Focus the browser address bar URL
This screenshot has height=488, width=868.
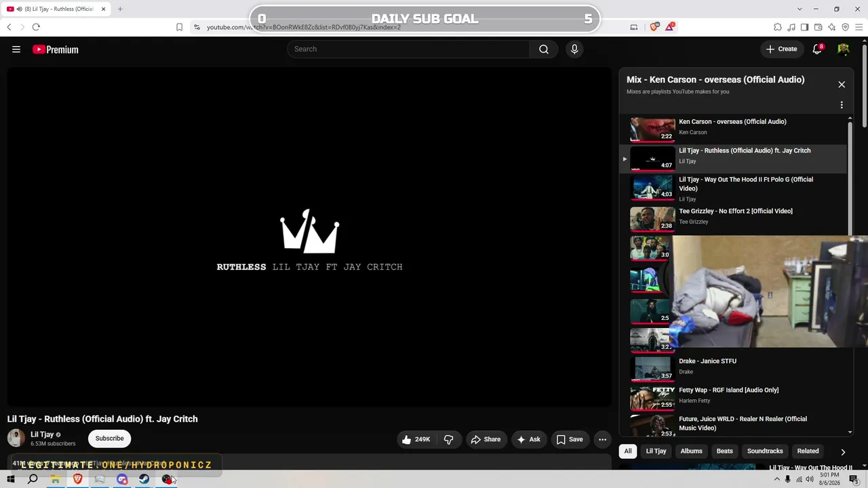(304, 27)
